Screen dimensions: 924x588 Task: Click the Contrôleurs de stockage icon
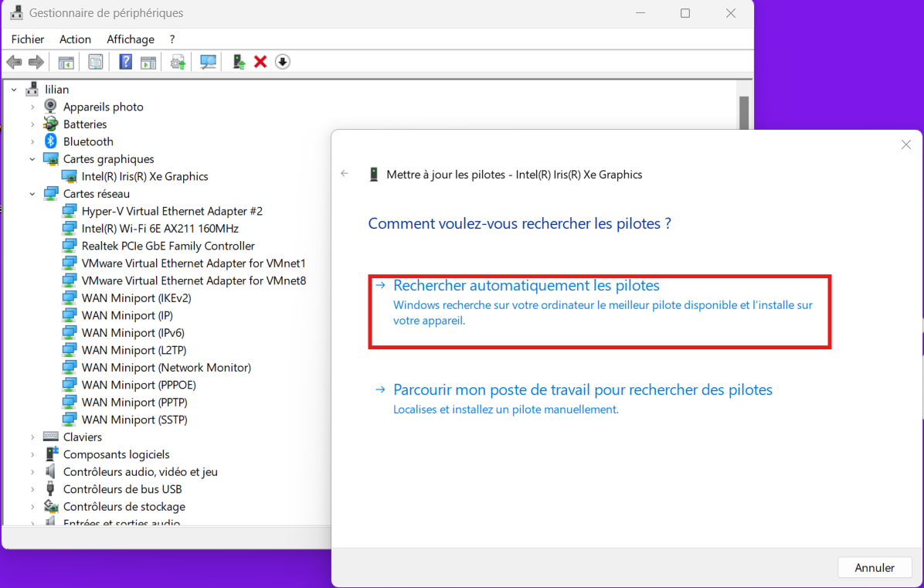[x=51, y=507]
